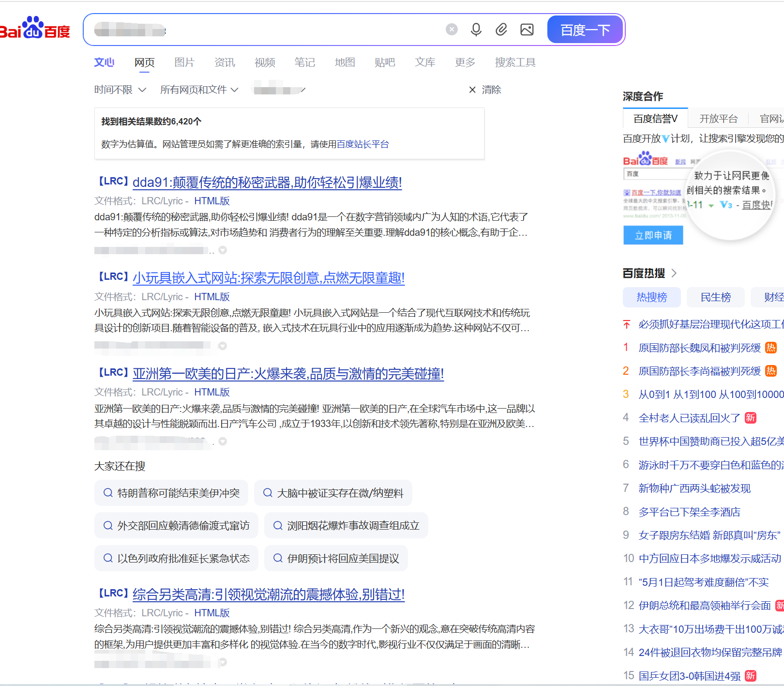Clear the search box text
The height and width of the screenshot is (686, 784).
[452, 30]
